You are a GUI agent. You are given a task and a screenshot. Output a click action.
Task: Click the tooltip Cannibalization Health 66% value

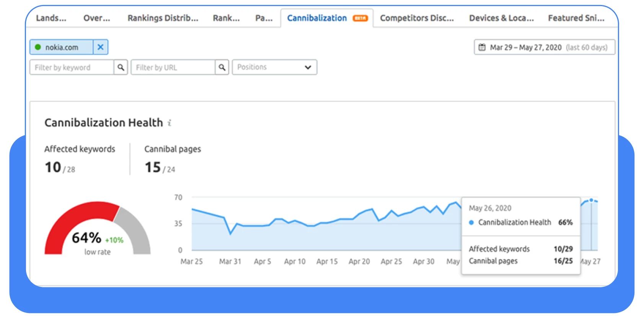click(x=566, y=223)
